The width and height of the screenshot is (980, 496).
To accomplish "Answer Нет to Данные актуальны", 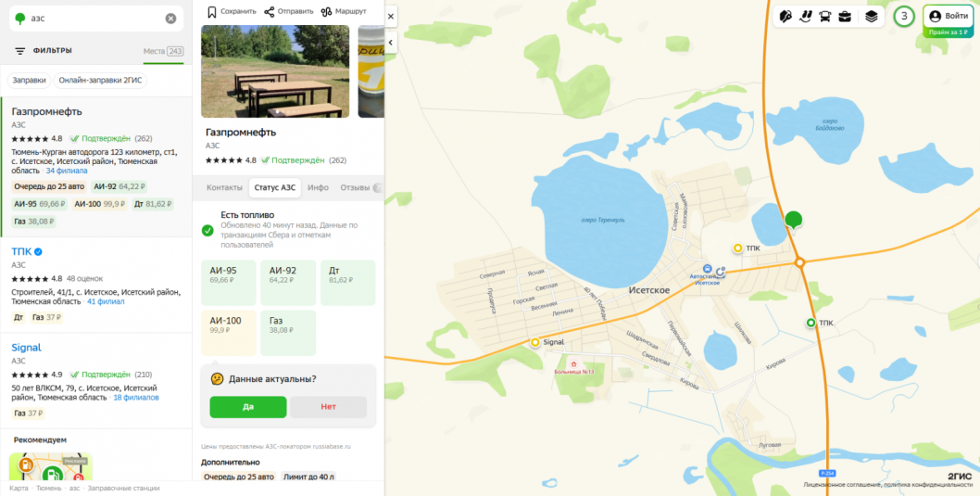I will [328, 407].
